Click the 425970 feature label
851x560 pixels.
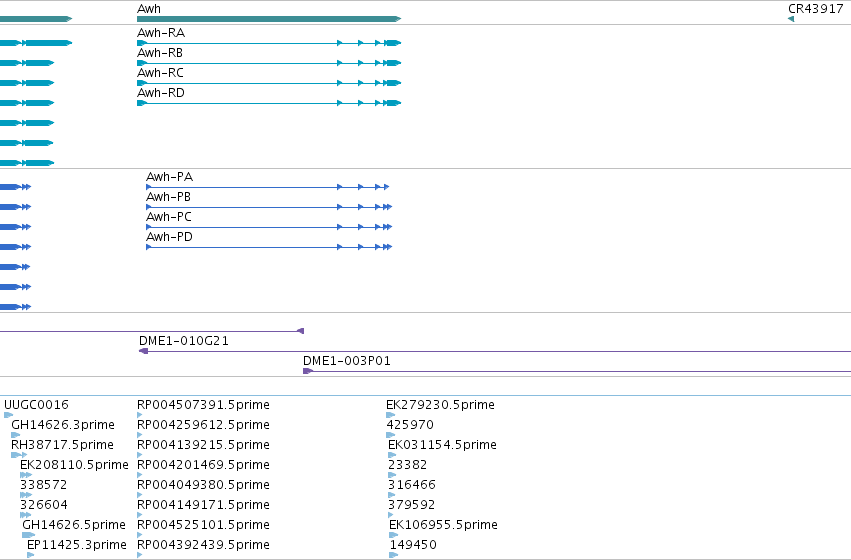point(410,425)
